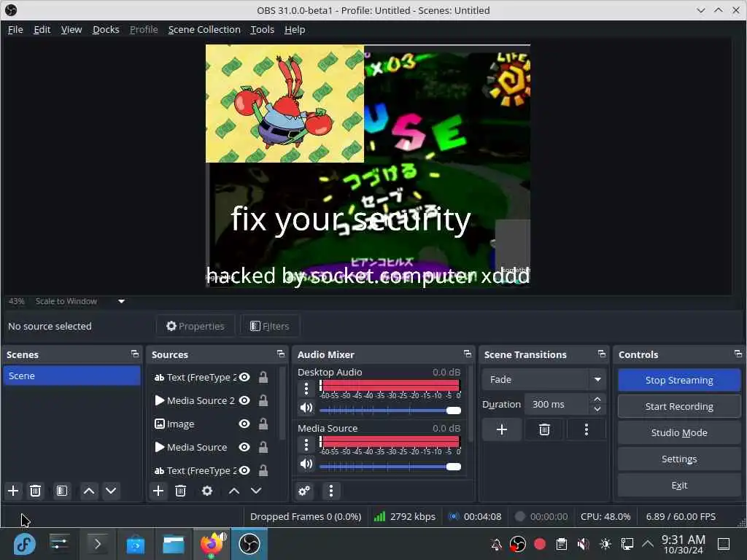
Task: Open the Fade transition dropdown
Action: click(544, 379)
